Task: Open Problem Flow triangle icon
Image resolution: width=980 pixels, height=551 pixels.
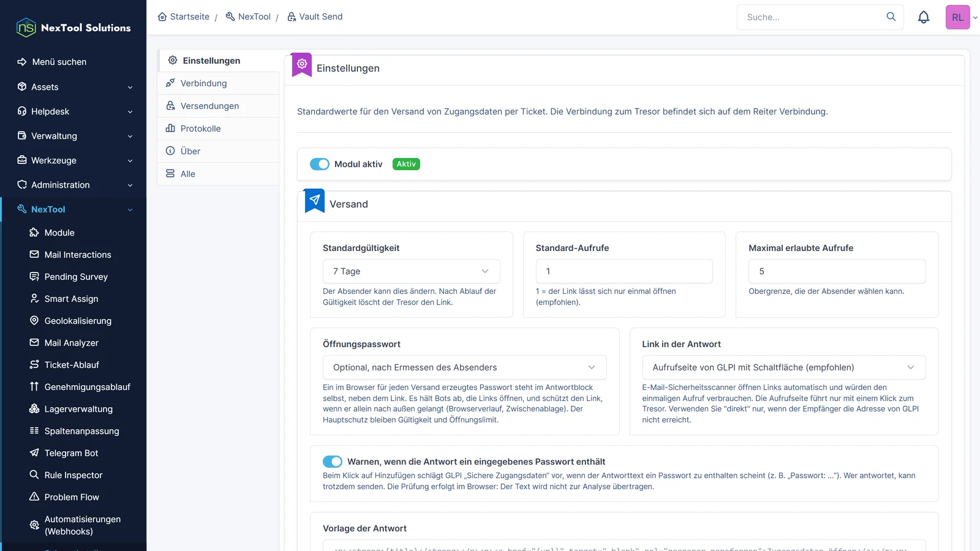Action: pos(34,497)
